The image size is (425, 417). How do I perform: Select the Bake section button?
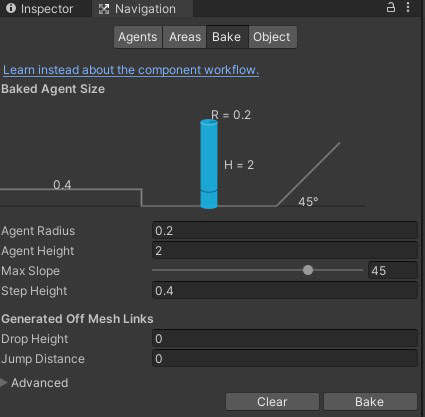227,37
